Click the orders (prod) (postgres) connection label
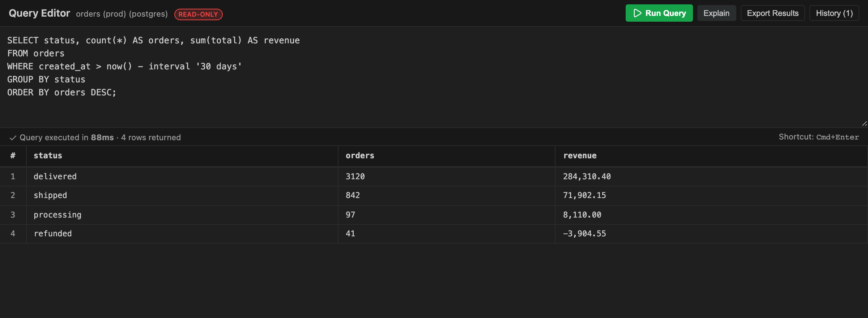The width and height of the screenshot is (868, 318). coord(122,14)
